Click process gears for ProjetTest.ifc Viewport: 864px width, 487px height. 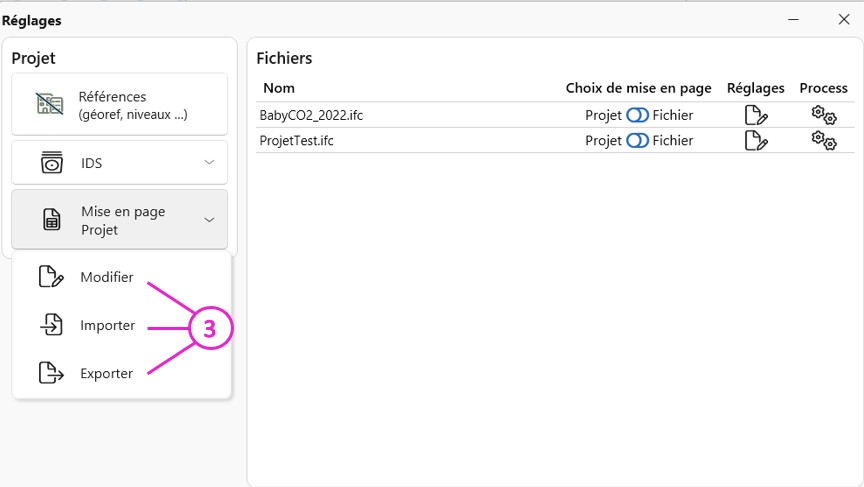(x=823, y=140)
